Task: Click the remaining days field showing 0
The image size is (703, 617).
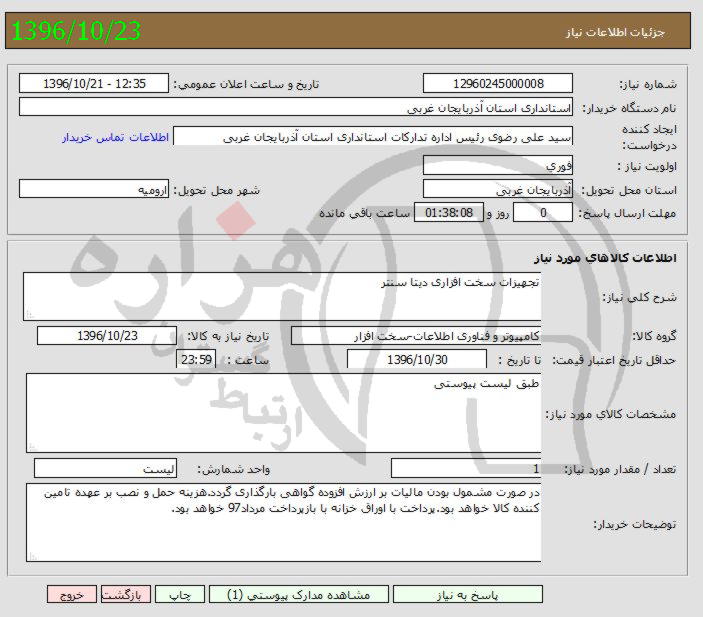Action: pos(542,213)
